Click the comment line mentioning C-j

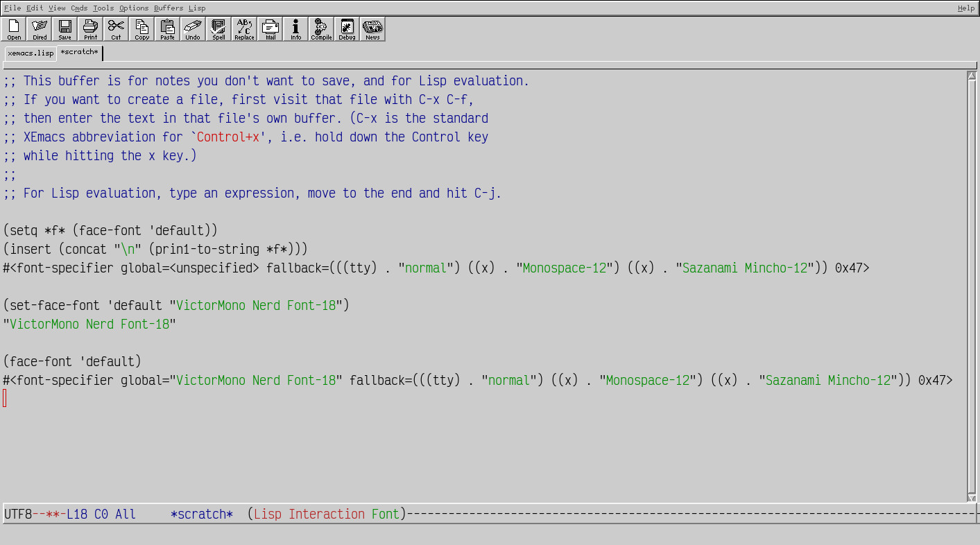click(x=252, y=193)
